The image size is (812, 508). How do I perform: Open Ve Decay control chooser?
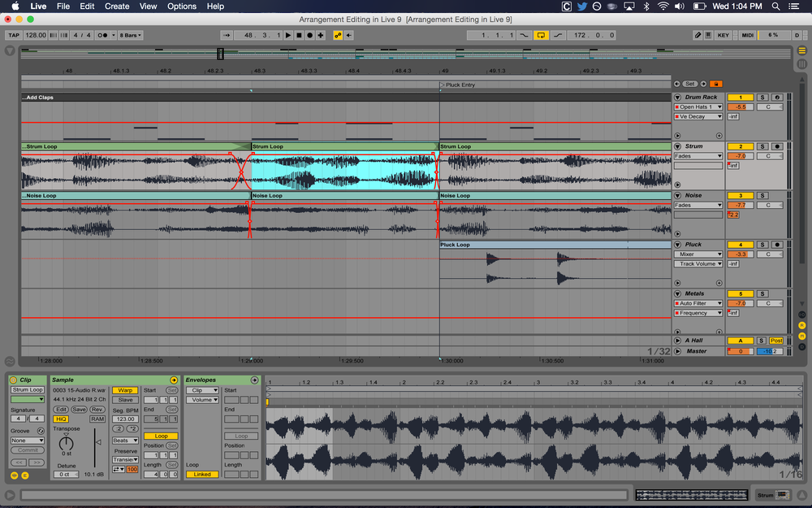(x=698, y=116)
